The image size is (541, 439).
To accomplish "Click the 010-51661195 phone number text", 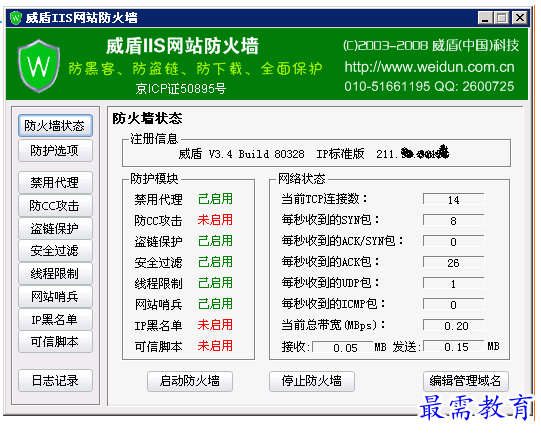I will 387,86.
